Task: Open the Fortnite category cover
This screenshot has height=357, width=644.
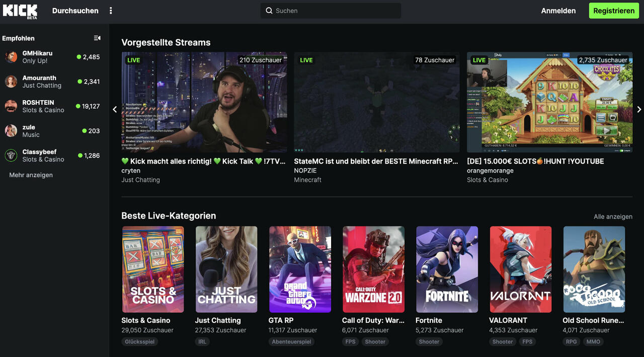Action: tap(447, 269)
